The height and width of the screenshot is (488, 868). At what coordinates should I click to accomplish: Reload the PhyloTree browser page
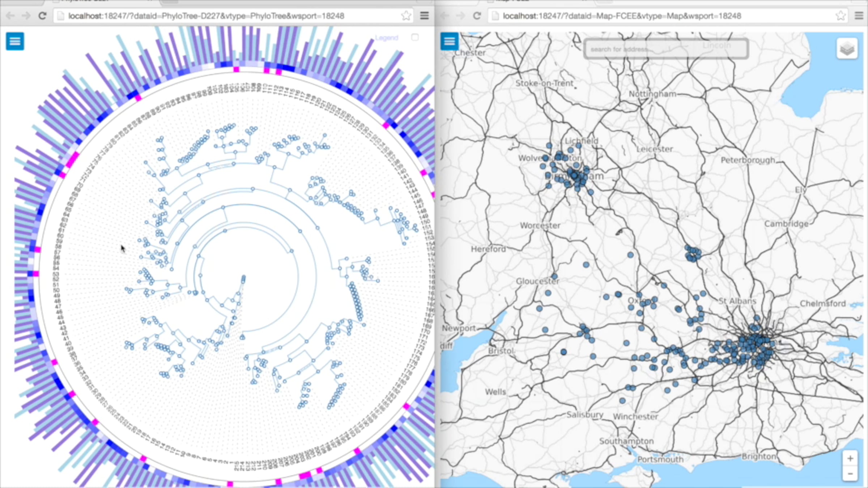coord(42,16)
